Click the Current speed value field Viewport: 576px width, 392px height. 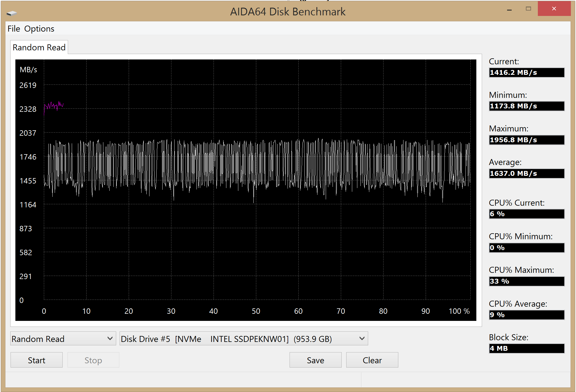(526, 73)
